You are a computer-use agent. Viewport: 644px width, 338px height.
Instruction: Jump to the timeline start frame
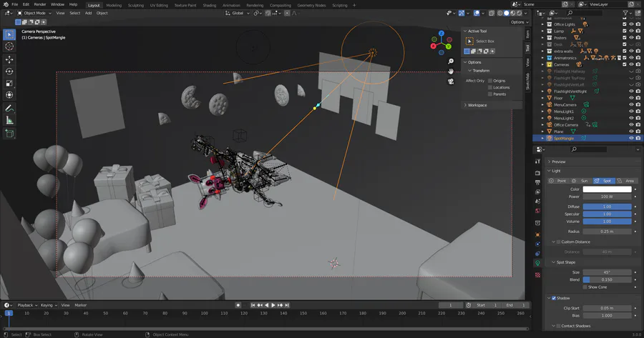(253, 305)
